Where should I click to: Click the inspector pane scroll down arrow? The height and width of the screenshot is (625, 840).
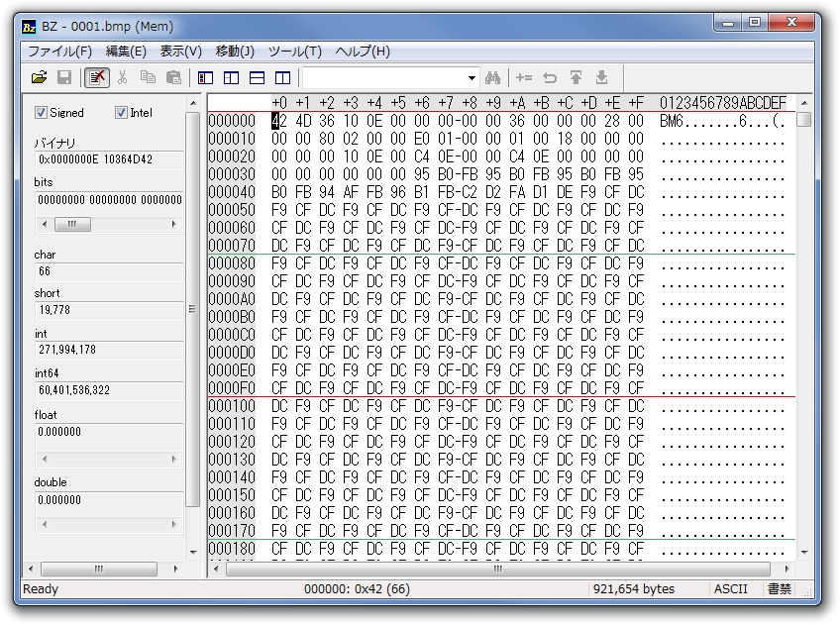click(193, 552)
